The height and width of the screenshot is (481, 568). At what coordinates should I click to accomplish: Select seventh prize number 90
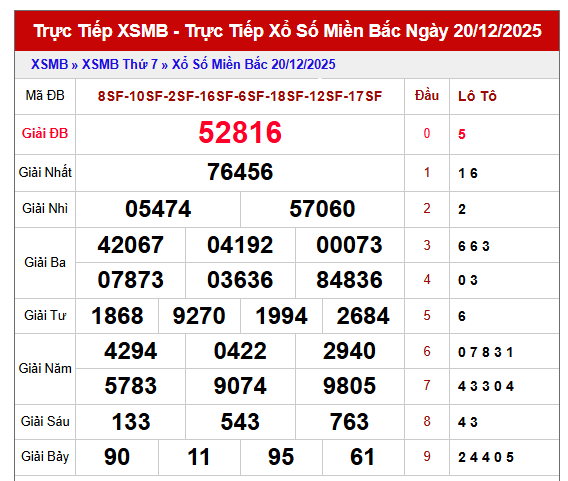tap(117, 457)
